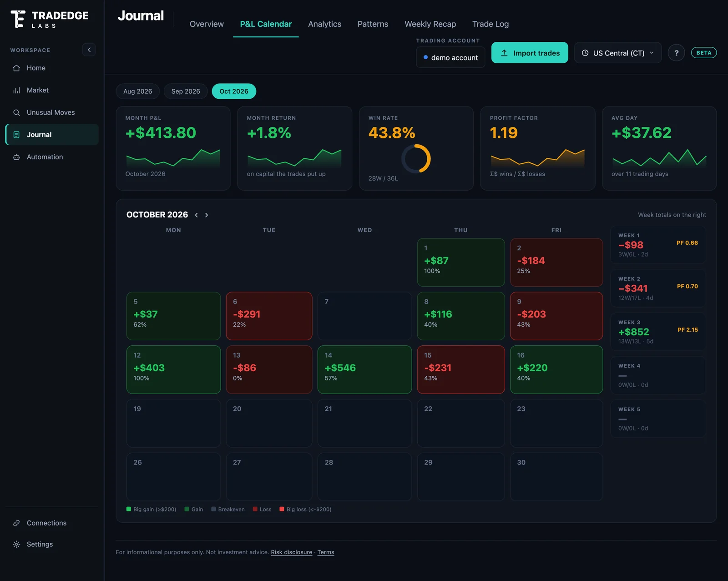Open the Weekly Recap tab
The width and height of the screenshot is (728, 581).
point(430,24)
